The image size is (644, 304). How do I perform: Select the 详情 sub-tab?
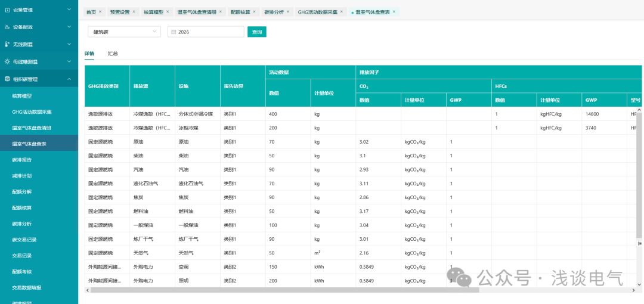point(89,54)
